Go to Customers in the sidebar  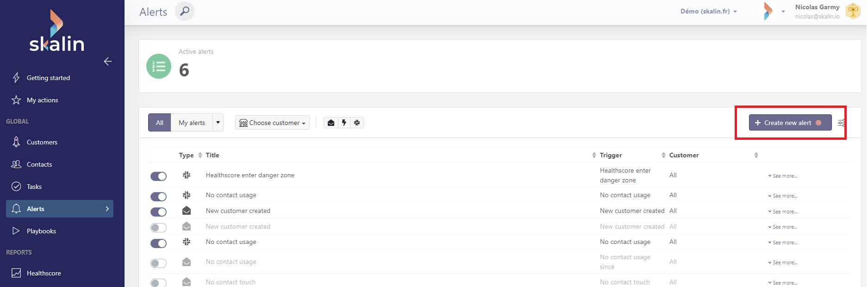coord(42,142)
